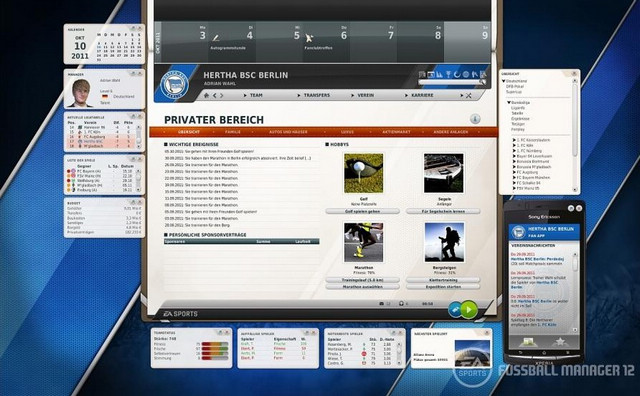The height and width of the screenshot is (396, 640).
Task: Open the info icon beside Privater Bereich
Action: click(x=475, y=119)
